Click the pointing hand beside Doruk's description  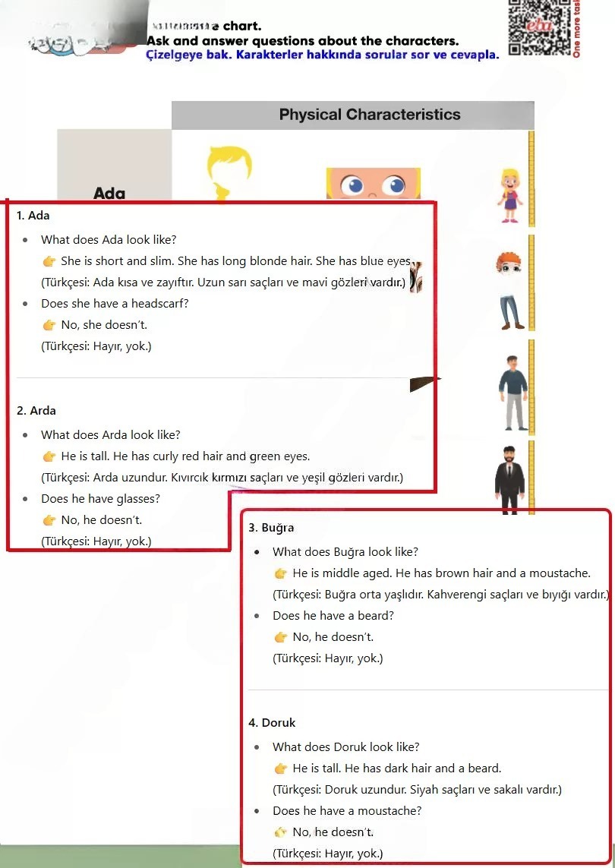pyautogui.click(x=281, y=769)
